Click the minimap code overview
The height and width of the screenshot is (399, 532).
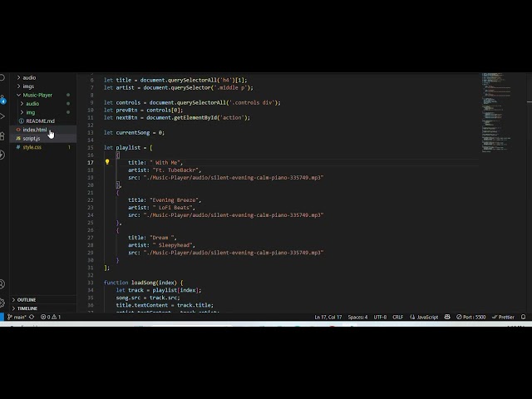(x=496, y=112)
